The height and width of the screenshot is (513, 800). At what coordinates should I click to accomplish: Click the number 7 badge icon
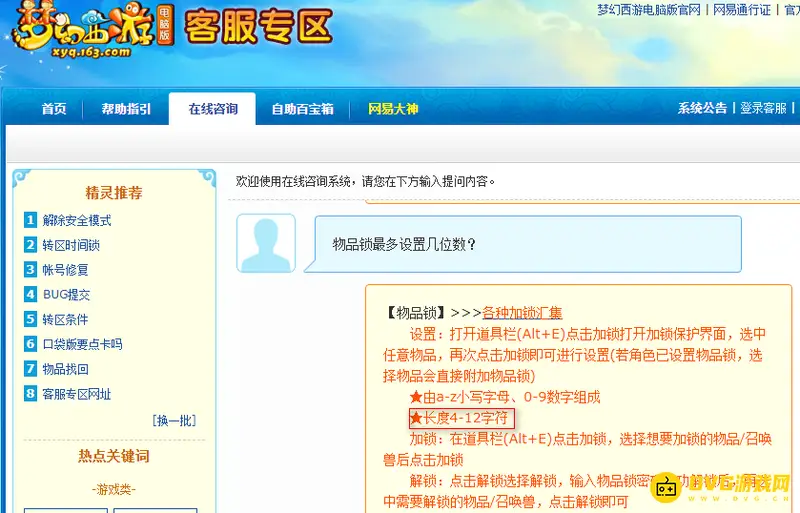[x=30, y=369]
